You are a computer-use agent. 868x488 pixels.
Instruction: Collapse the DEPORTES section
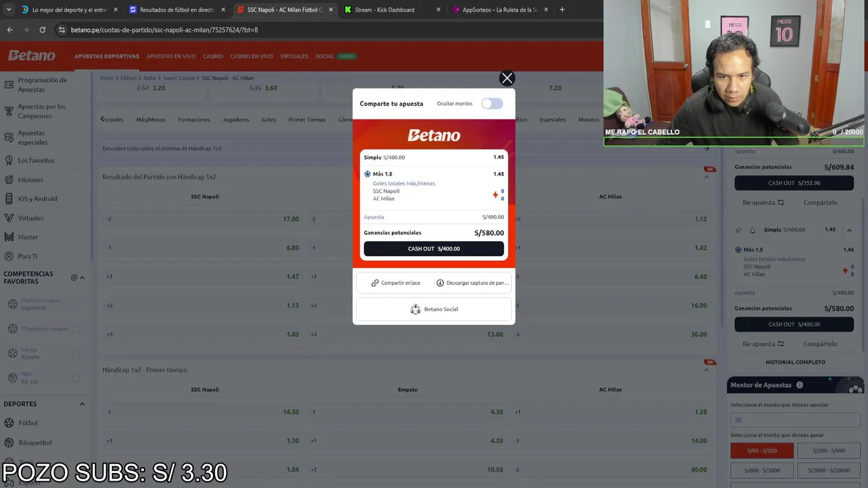[x=82, y=404]
